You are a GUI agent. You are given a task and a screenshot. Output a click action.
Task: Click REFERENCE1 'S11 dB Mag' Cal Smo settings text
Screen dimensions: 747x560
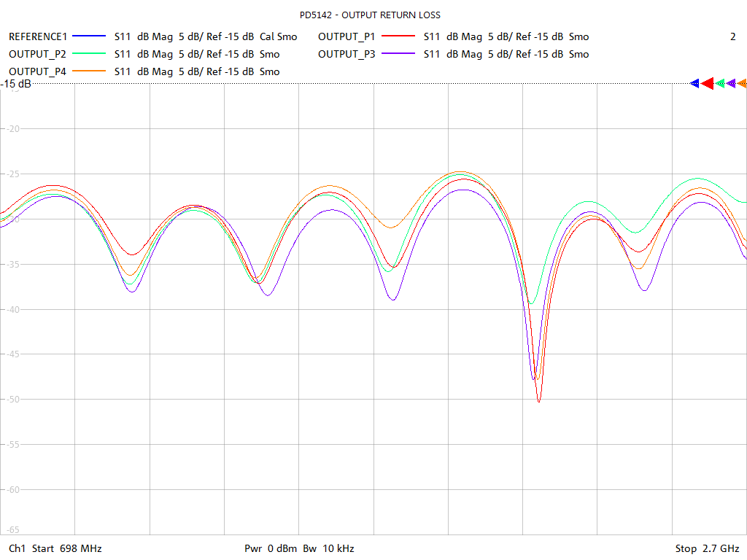206,36
